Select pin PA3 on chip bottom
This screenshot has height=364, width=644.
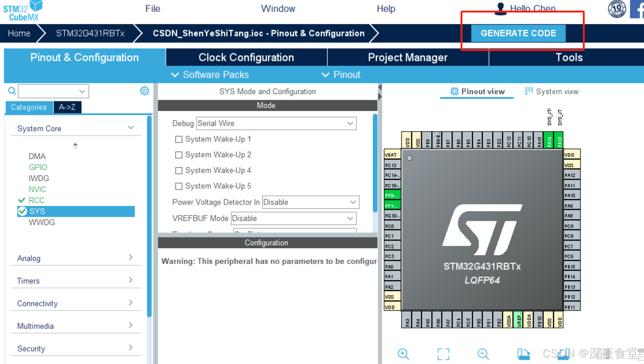tap(407, 320)
